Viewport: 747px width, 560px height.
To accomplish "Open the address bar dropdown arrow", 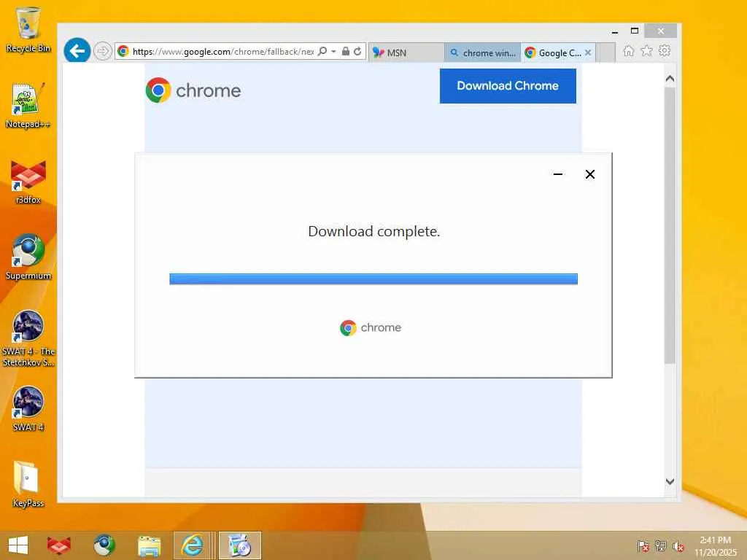I will tap(333, 52).
